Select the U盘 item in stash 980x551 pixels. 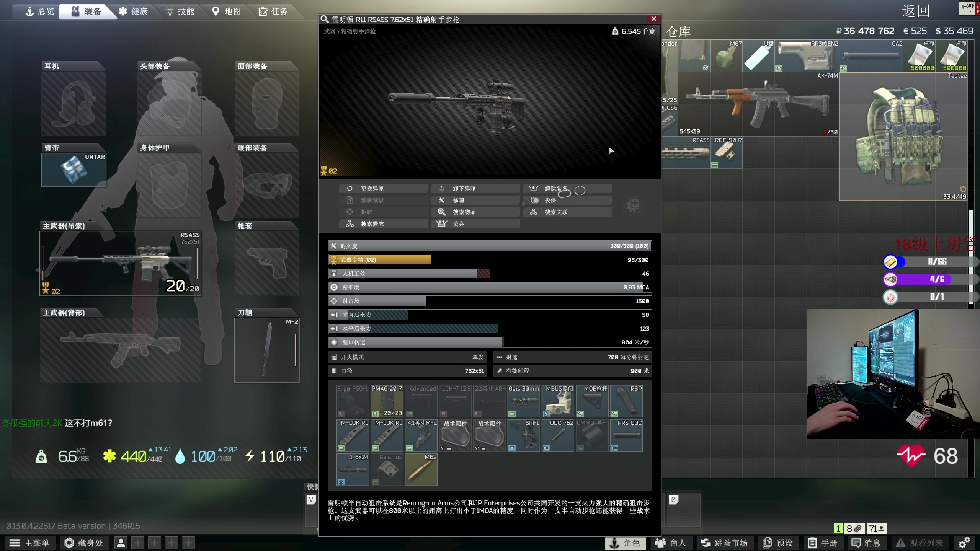point(758,56)
